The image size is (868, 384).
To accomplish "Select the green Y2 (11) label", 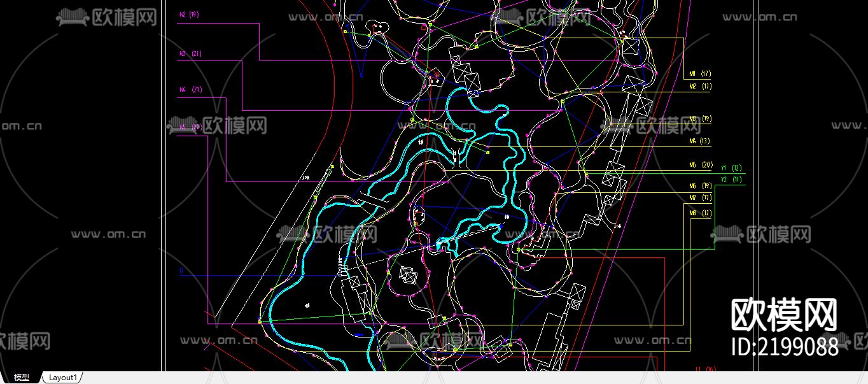I will point(731,180).
